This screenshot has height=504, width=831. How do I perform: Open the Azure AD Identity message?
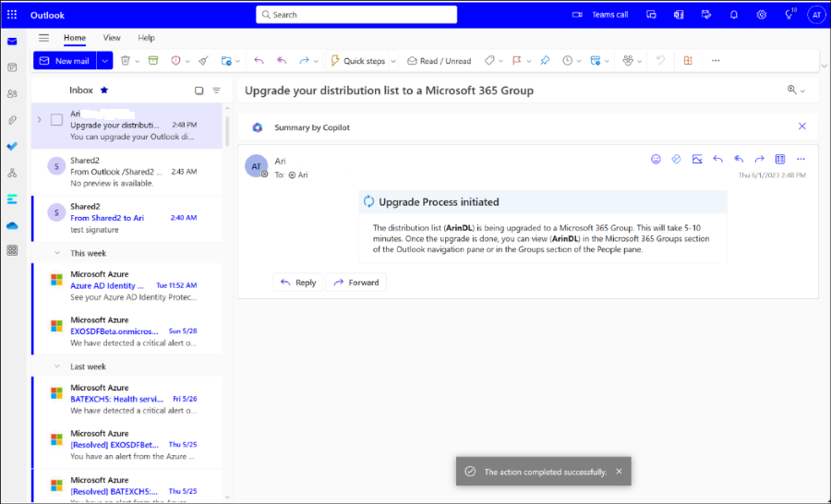click(127, 285)
